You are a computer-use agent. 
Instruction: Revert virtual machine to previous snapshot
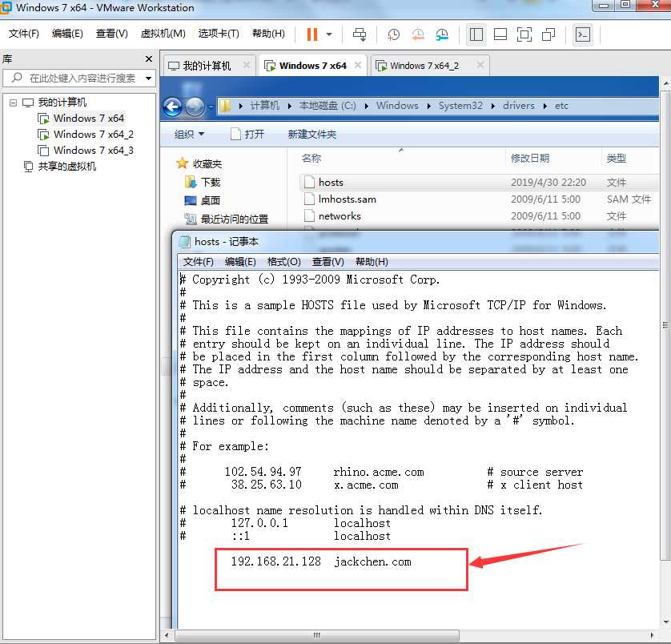tap(418, 34)
